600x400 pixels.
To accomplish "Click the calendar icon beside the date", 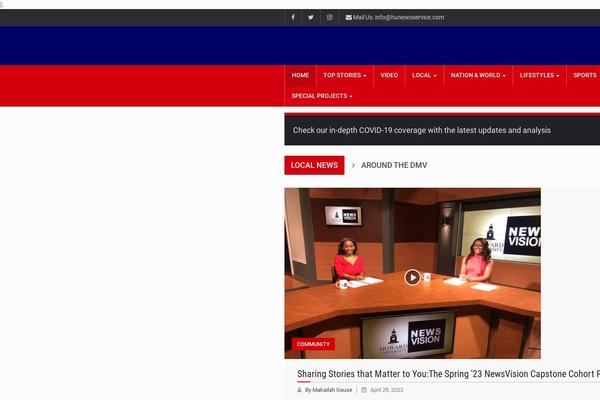I will click(364, 390).
